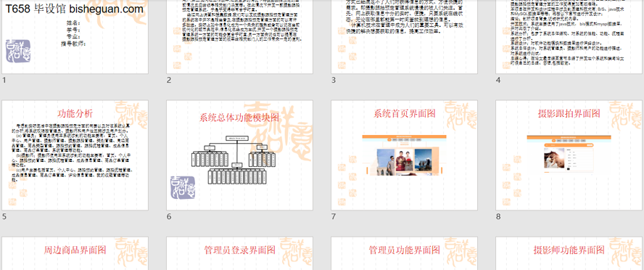Select slide 1 title page thumbnail
The image size is (644, 270).
coord(75,37)
